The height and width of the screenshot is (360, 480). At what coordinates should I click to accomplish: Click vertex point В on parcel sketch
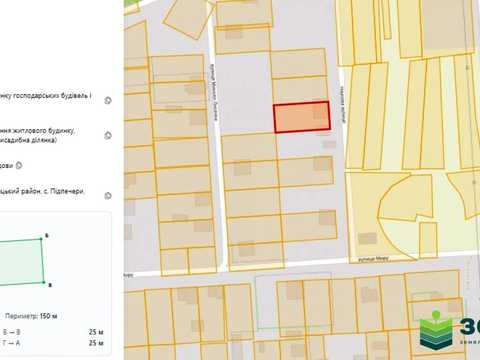tap(44, 282)
